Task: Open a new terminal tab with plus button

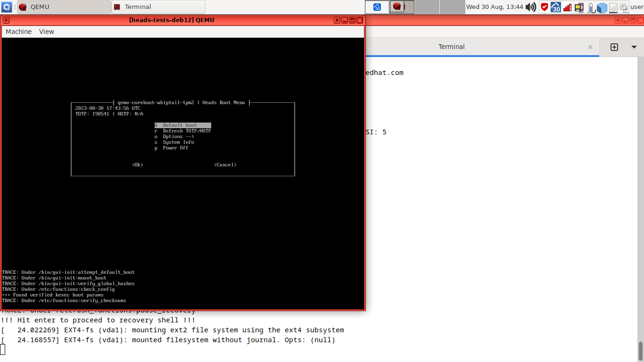Action: 614,47
